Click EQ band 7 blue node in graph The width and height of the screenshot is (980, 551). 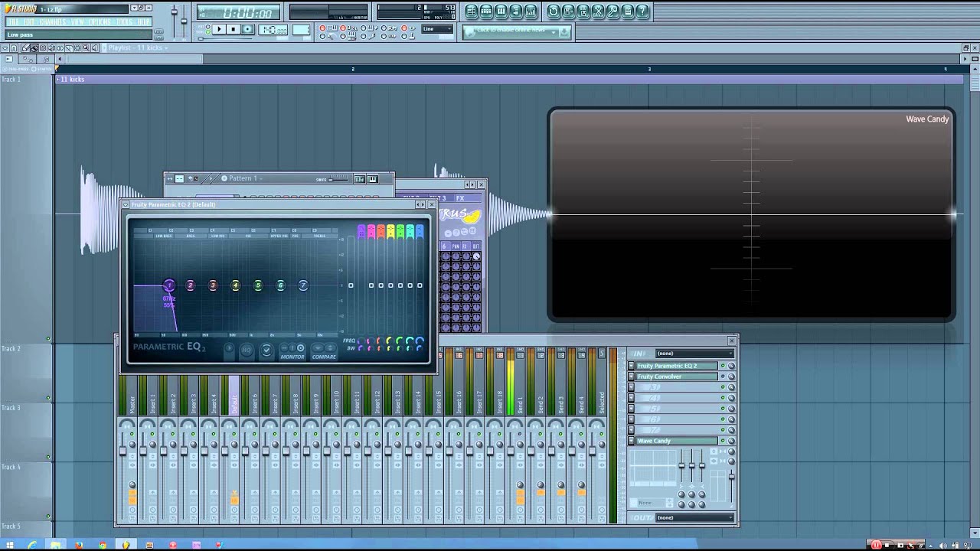(x=303, y=285)
